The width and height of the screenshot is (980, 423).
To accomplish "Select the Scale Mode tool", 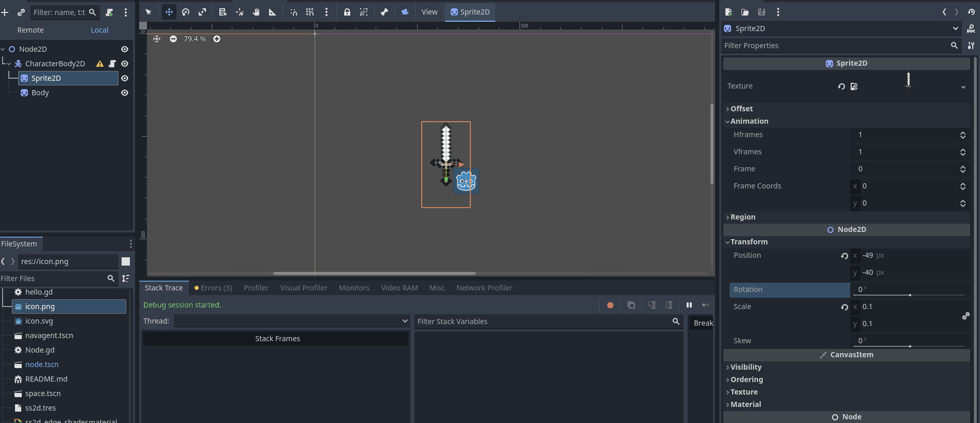I will [202, 12].
